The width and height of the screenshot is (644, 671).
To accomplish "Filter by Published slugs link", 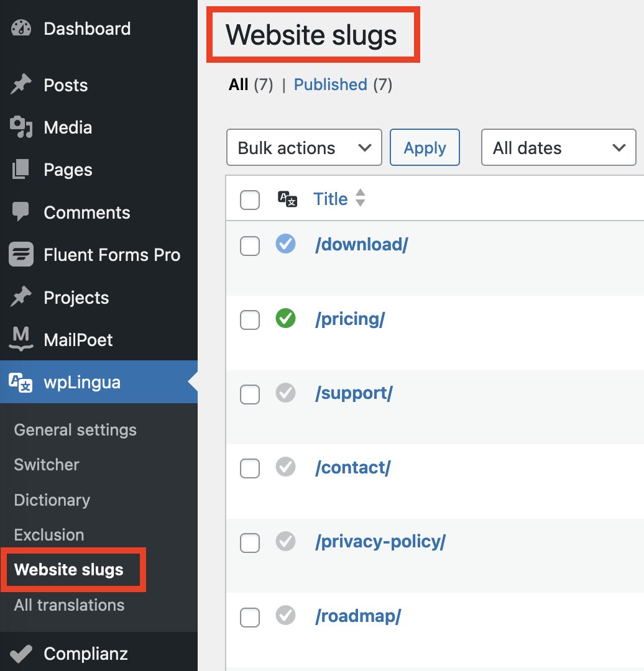I will (x=331, y=84).
